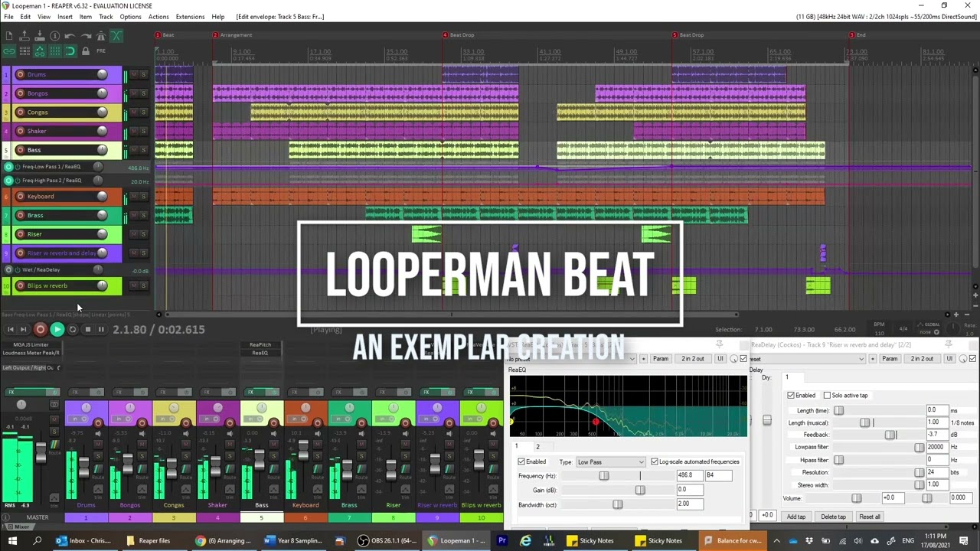Select band tab 2 in ReaEQ
Viewport: 980px width, 551px height.
[x=537, y=447]
